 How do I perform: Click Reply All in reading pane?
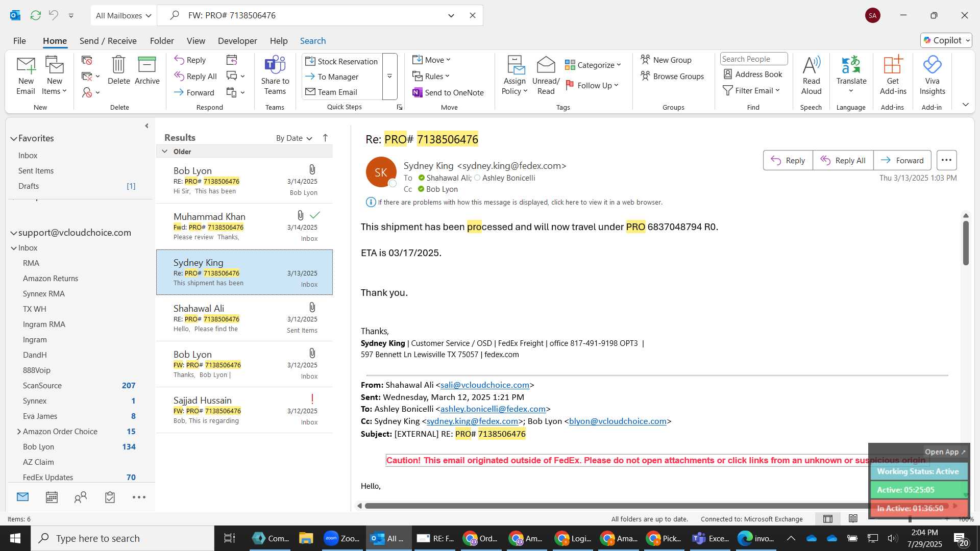point(843,160)
